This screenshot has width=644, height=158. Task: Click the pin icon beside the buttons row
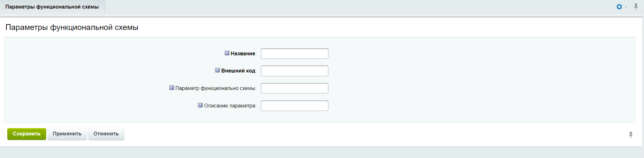pos(631,135)
